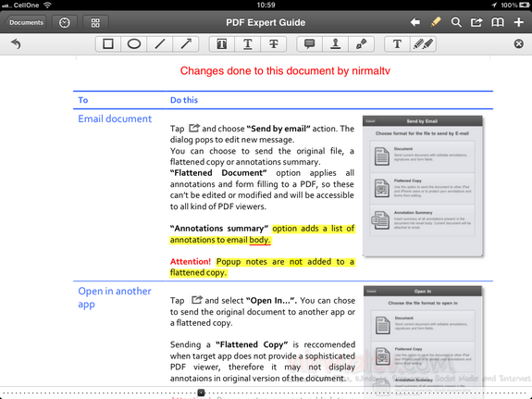The image size is (532, 399).
Task: Undo the last annotation
Action: pyautogui.click(x=16, y=44)
